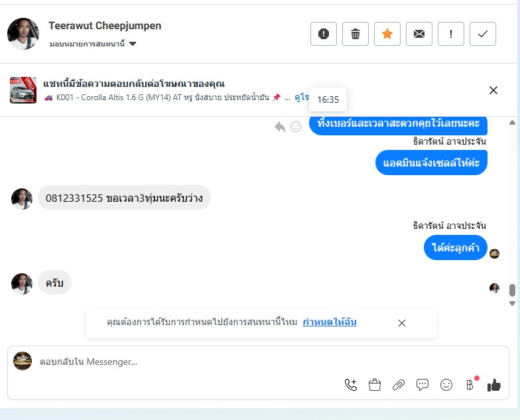Start a call with phone icon
The width and height of the screenshot is (520, 420).
pos(350,385)
